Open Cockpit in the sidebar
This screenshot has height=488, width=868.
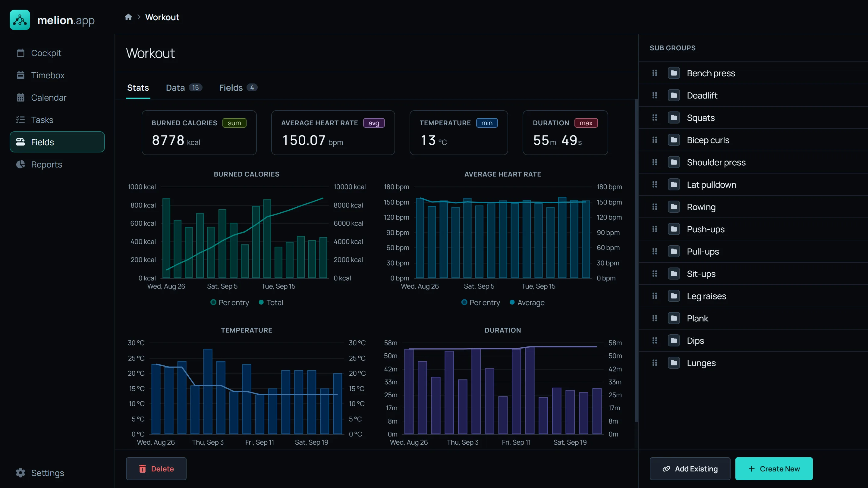click(x=57, y=53)
